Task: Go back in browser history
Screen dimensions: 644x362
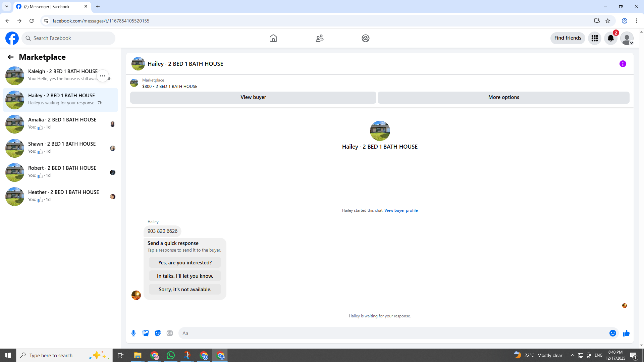Action: pyautogui.click(x=7, y=21)
